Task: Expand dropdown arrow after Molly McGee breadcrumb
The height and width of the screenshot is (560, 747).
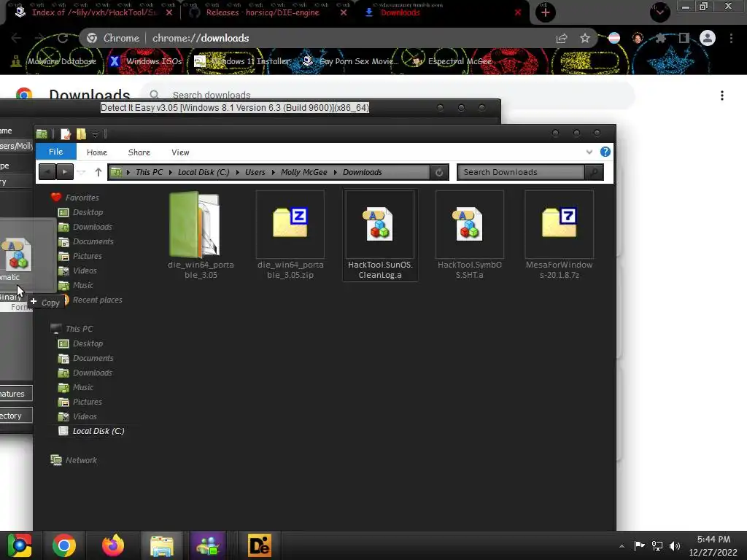Action: (x=336, y=172)
